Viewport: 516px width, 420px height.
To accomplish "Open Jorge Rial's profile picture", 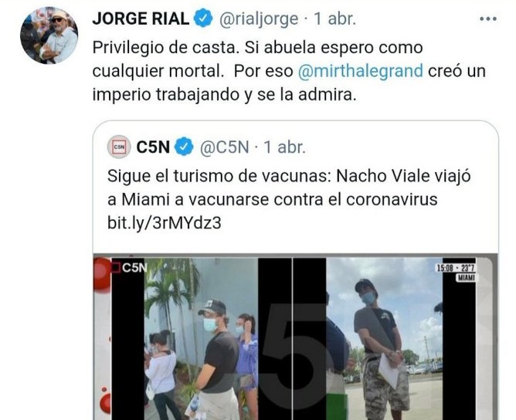I will coord(49,35).
